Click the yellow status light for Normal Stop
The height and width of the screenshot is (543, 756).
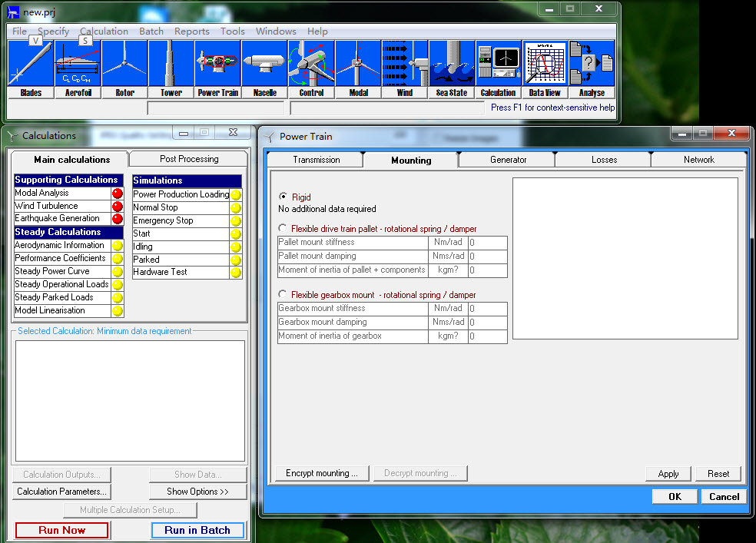[236, 207]
